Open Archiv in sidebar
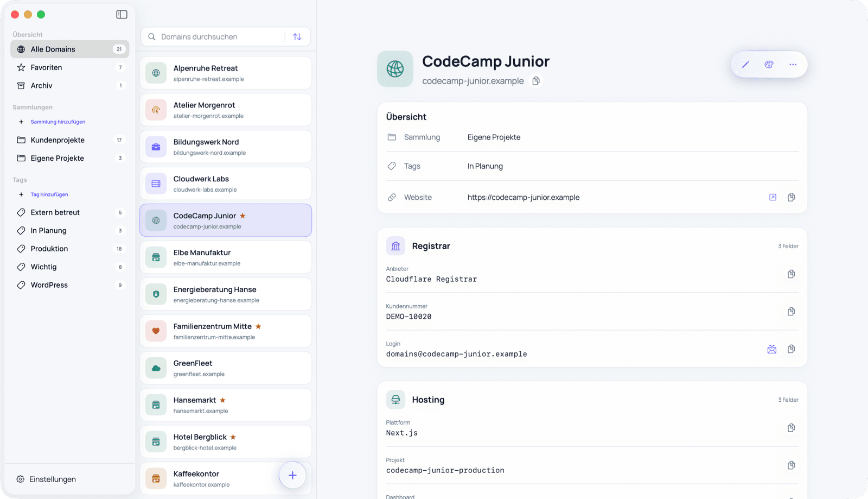The width and height of the screenshot is (868, 499). coord(70,85)
